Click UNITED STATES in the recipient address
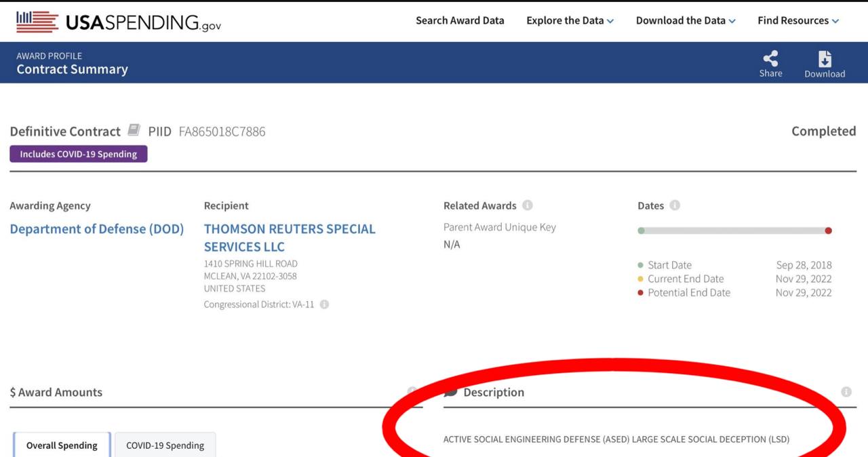The height and width of the screenshot is (457, 868). tap(235, 288)
